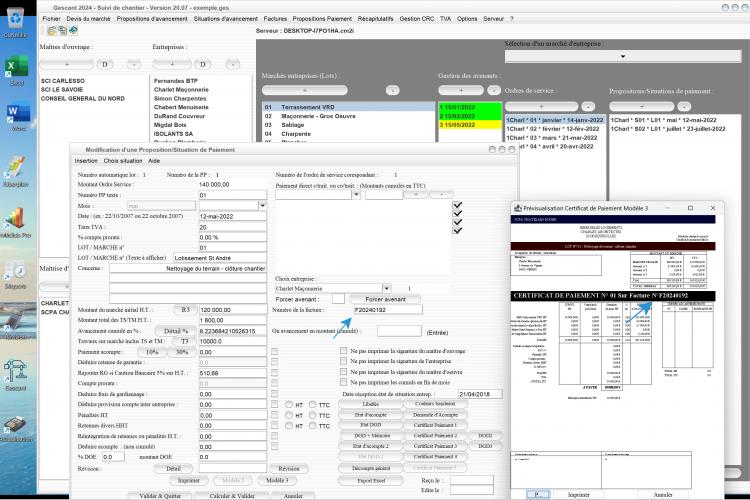Image resolution: width=750 pixels, height=500 pixels.
Task: Click the Détail % button for Avancement cumulé
Action: pos(176,331)
